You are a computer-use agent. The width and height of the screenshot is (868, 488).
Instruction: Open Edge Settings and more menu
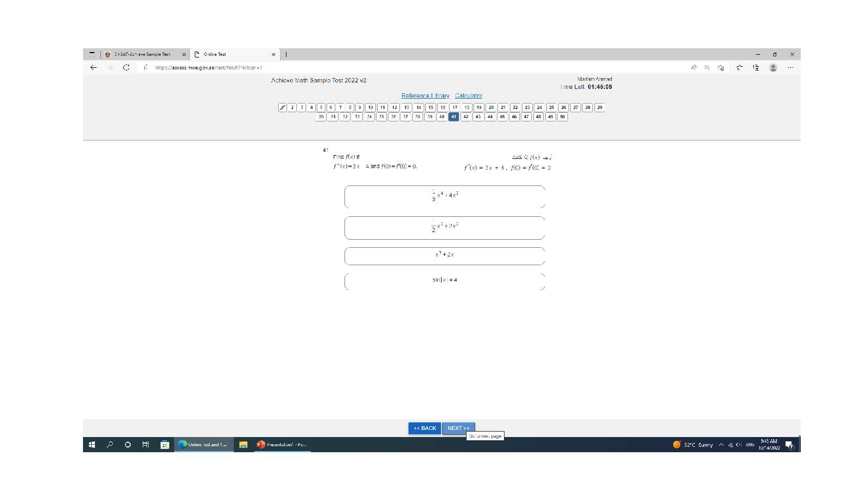tap(790, 68)
